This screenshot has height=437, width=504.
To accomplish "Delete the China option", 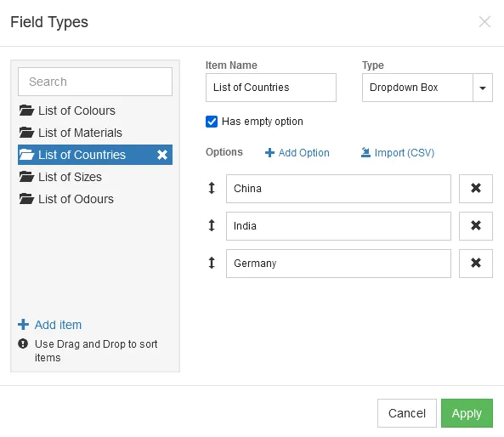I will tap(475, 189).
